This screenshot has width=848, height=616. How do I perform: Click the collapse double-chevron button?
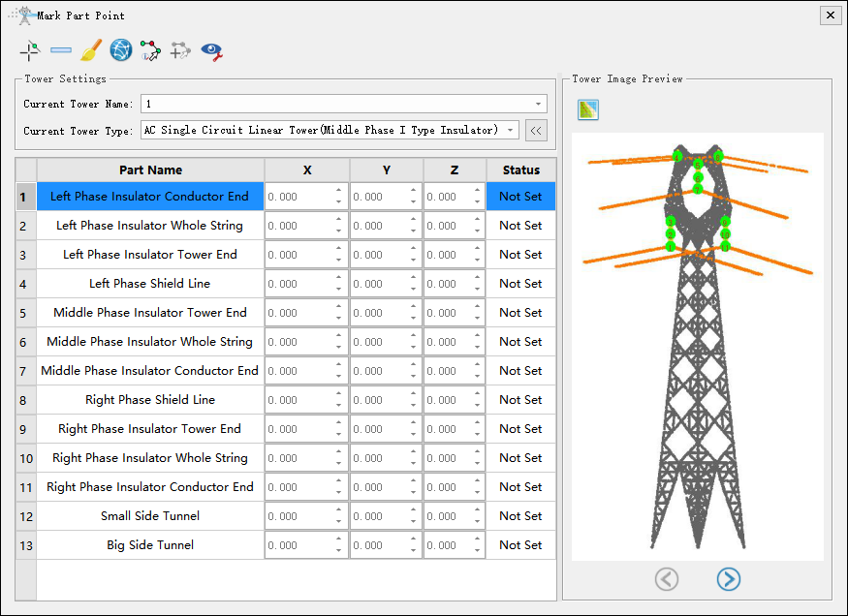coord(536,130)
